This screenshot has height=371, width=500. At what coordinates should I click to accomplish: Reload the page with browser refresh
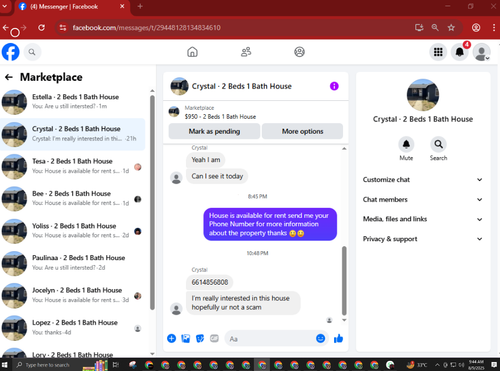[x=41, y=28]
